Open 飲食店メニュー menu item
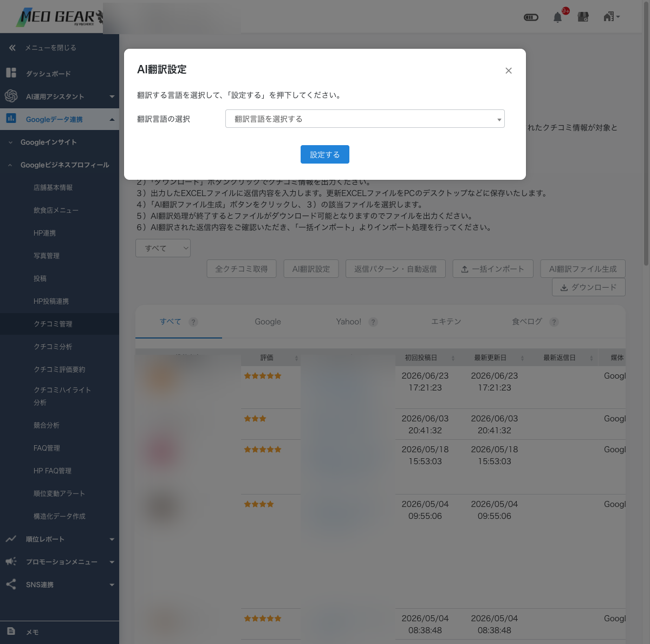This screenshot has width=650, height=644. [x=56, y=210]
